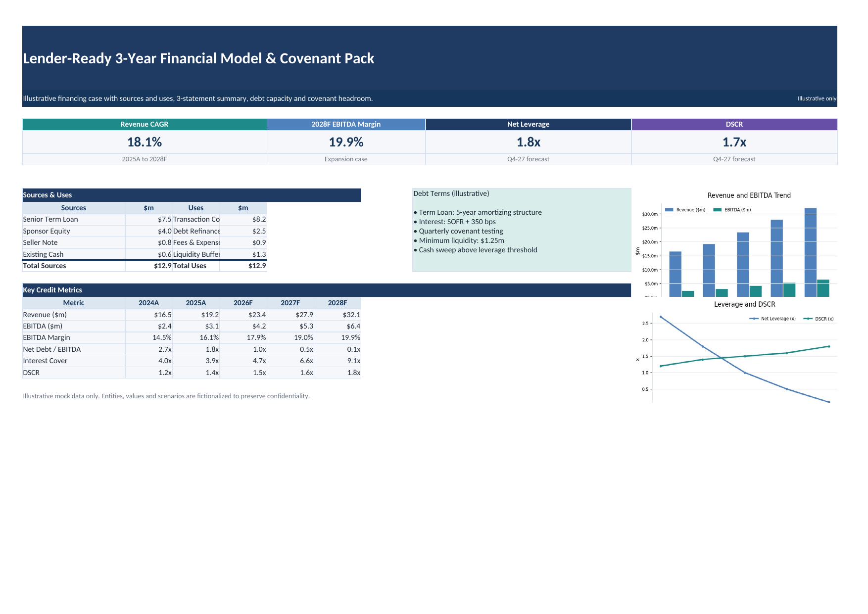Click the 'Expansion case' caption
The width and height of the screenshot is (868, 614).
[x=346, y=159]
